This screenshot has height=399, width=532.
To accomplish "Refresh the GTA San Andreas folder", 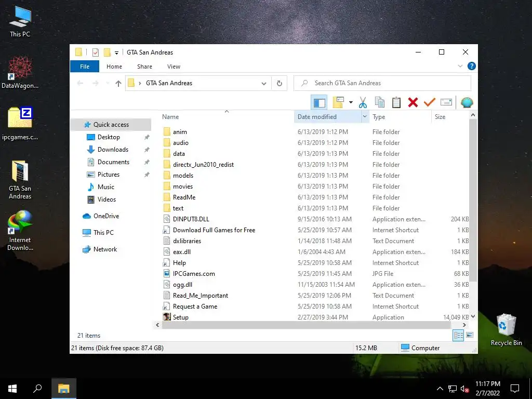I will [279, 83].
